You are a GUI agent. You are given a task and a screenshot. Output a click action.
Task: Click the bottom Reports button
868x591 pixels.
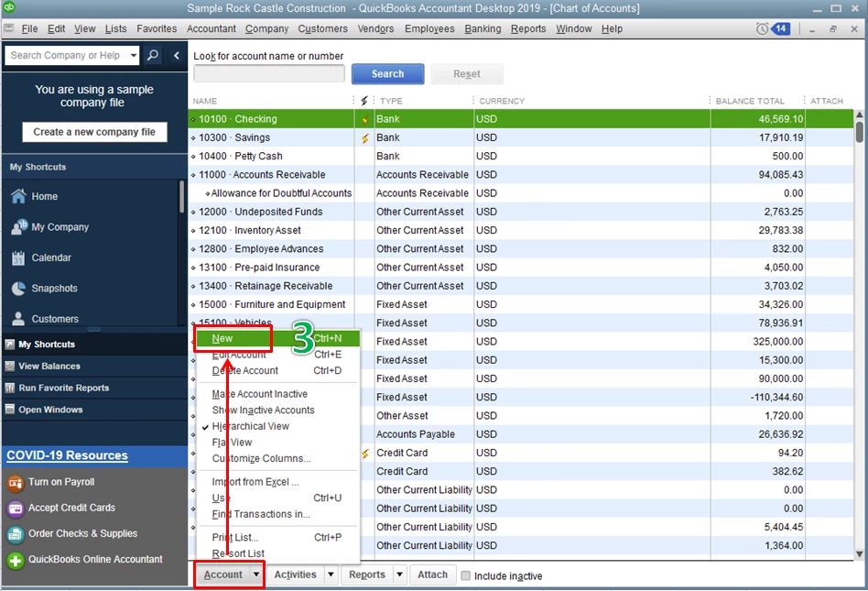[366, 575]
